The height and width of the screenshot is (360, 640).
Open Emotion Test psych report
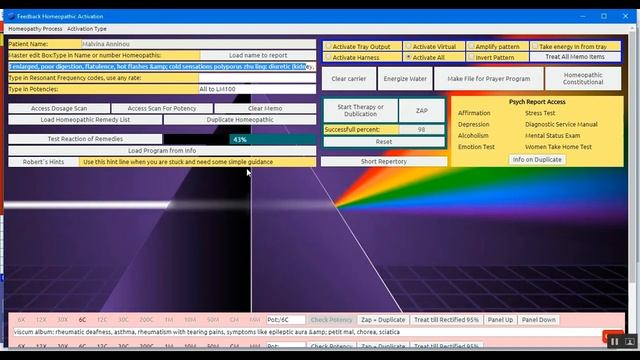(x=476, y=147)
